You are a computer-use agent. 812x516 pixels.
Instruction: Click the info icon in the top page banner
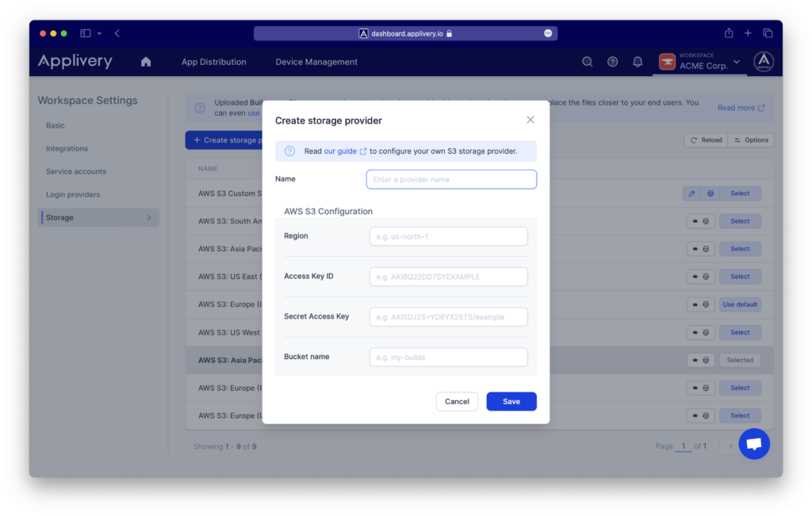click(x=200, y=108)
